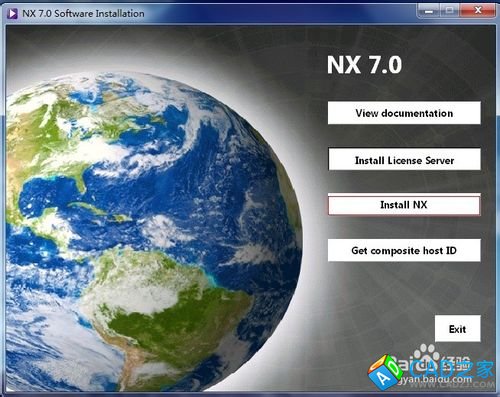
Task: Exit the NX installer
Action: pos(457,329)
